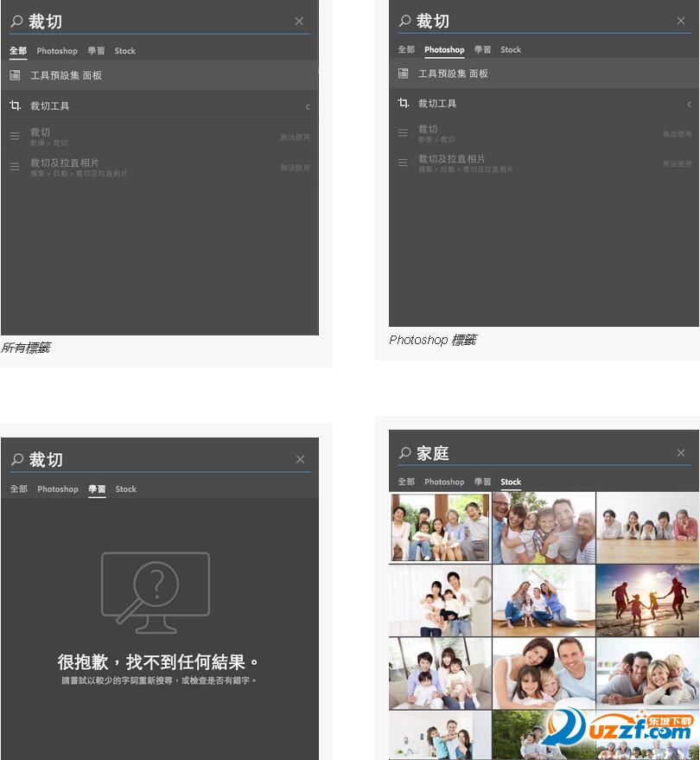Open the Stock photo of a family lying on a wooden floor
Screen dimensions: 700x760
pos(647,527)
